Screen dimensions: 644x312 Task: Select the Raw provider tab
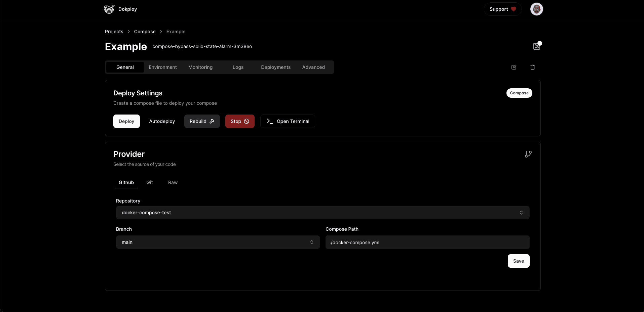click(x=173, y=182)
